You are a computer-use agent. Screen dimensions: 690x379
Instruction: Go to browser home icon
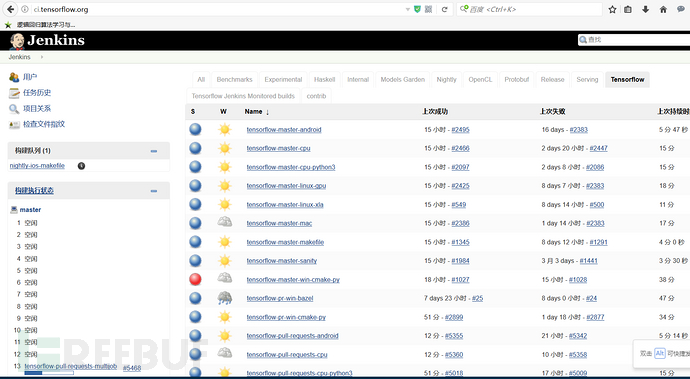coord(663,9)
